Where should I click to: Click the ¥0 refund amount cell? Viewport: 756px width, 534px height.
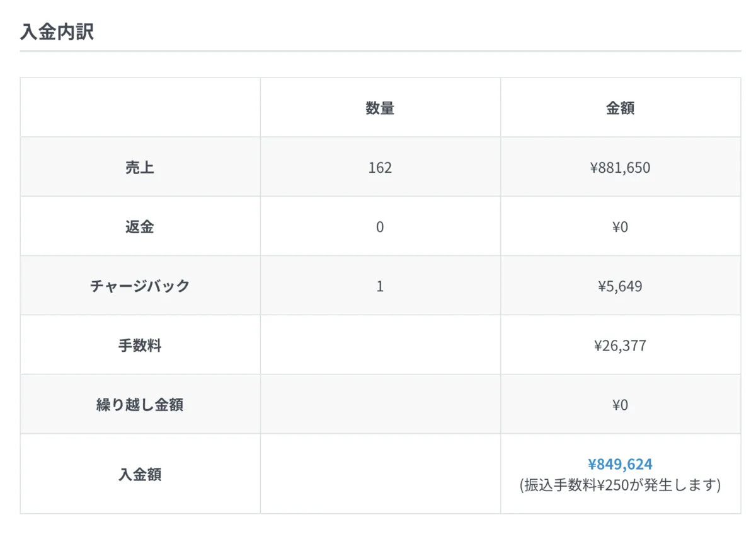[x=621, y=227]
